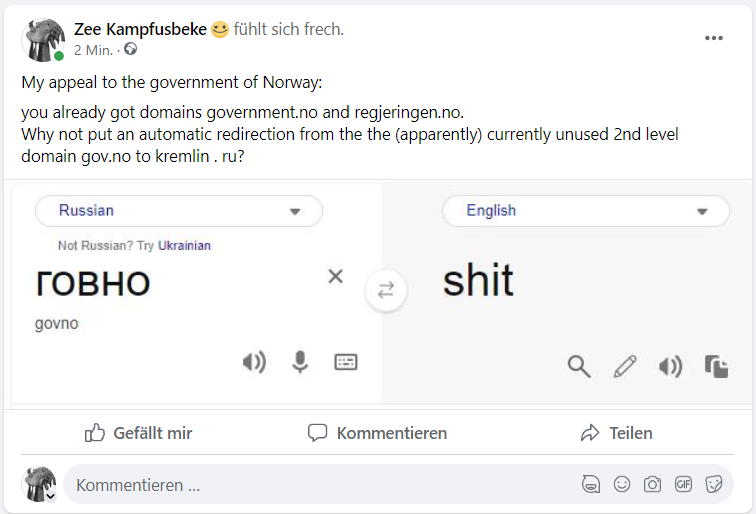Screen dimensions: 756x514
Task: Expand the Russian source language dropdown
Action: pos(179,211)
